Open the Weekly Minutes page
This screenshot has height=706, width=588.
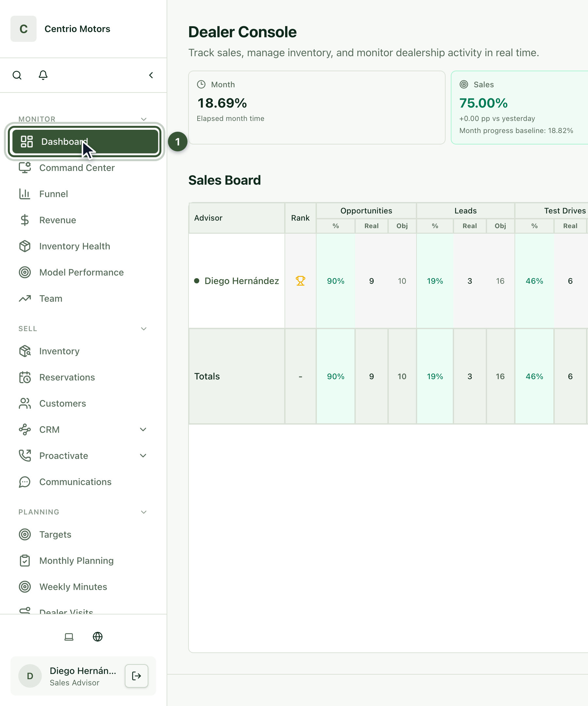pyautogui.click(x=83, y=587)
